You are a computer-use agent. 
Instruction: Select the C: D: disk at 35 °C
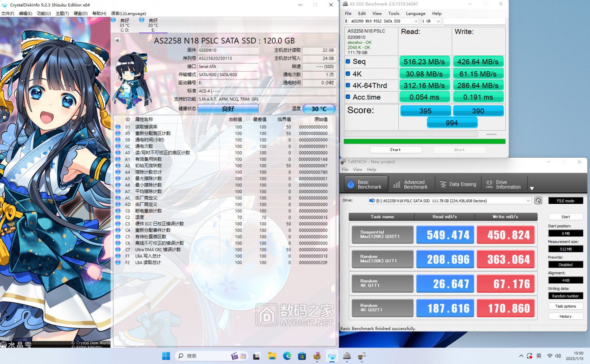tap(124, 25)
